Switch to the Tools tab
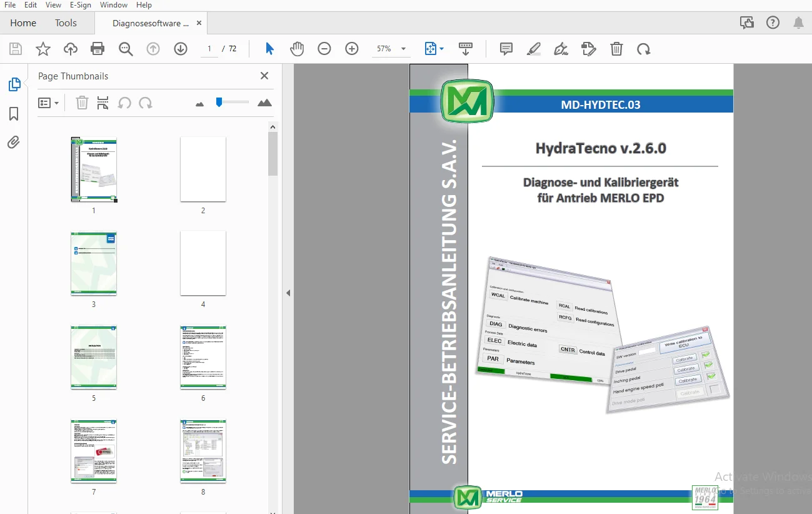 pyautogui.click(x=66, y=23)
